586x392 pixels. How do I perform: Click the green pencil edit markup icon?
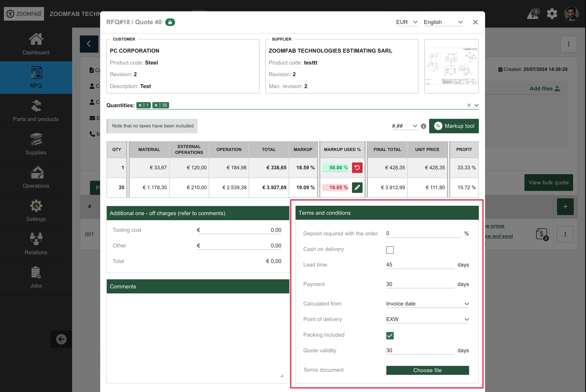click(x=357, y=187)
